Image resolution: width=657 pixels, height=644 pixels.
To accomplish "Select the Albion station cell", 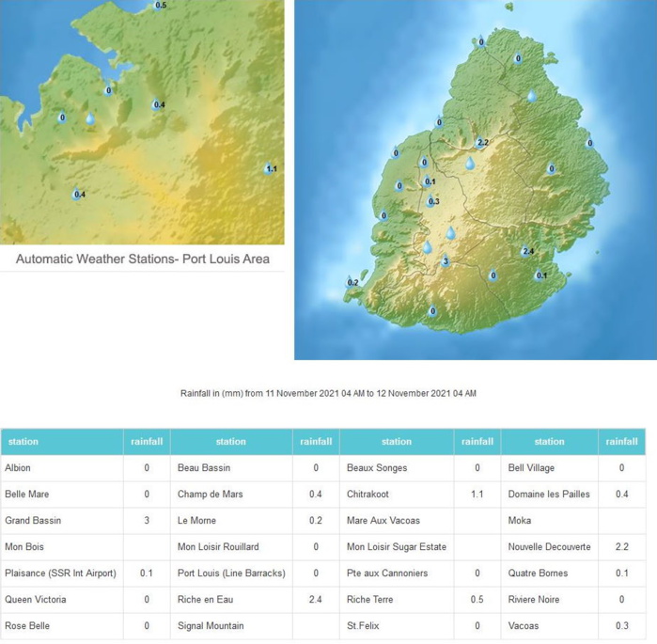I will click(x=62, y=467).
